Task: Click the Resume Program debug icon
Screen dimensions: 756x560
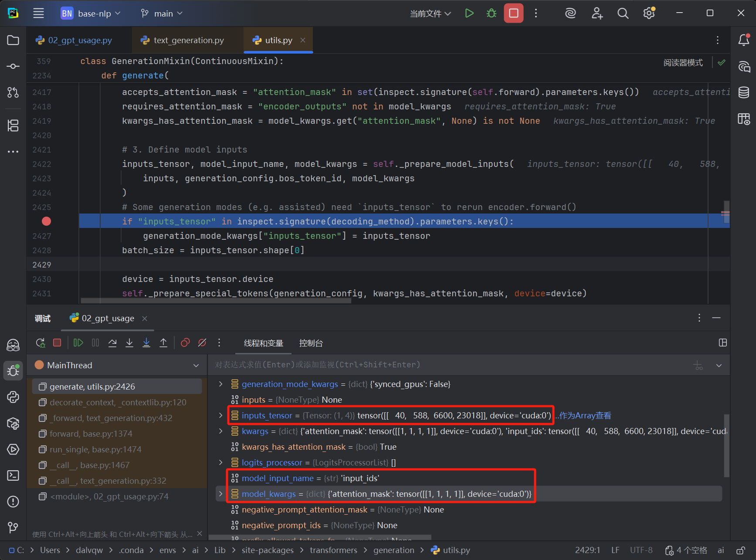Action: 78,343
